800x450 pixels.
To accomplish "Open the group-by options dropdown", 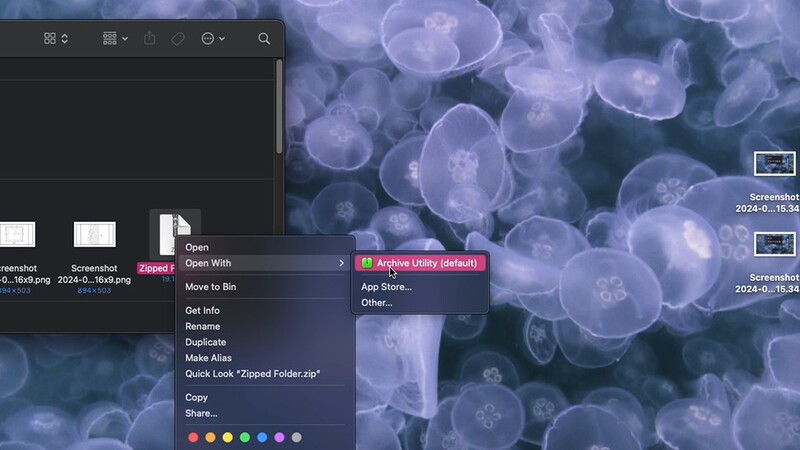I will (x=115, y=39).
